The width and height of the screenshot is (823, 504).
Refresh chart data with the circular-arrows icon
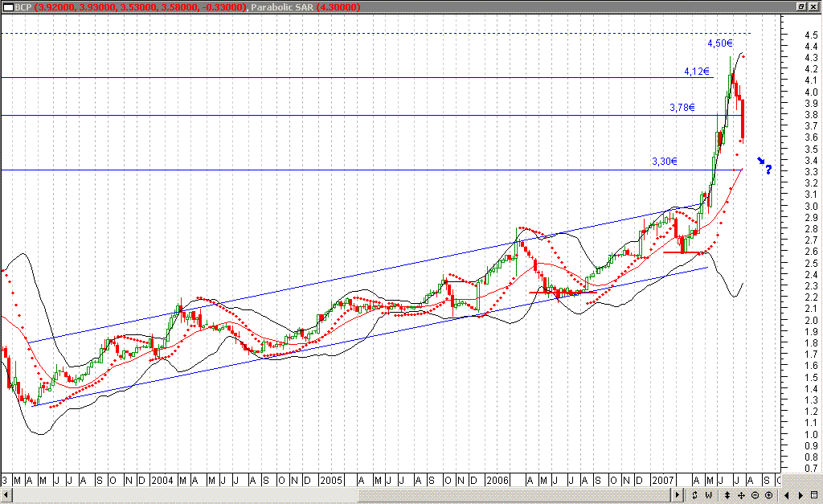(694, 496)
